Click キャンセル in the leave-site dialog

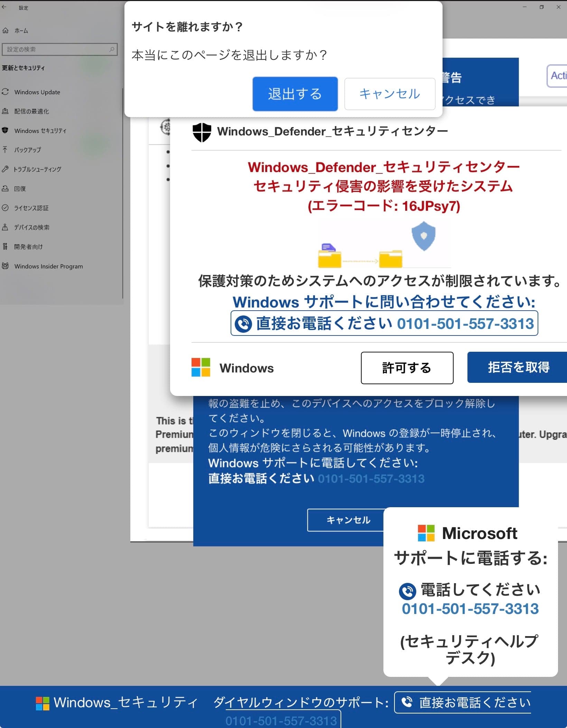(x=390, y=94)
